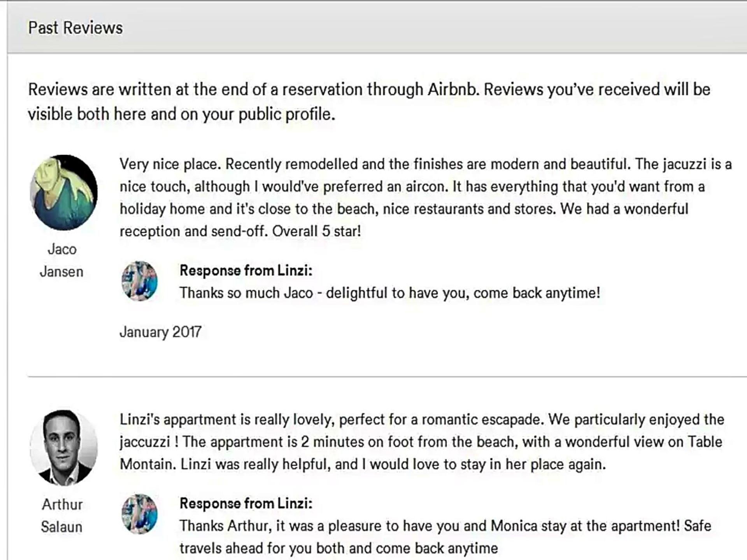Open the Arthur Salaun name link

click(x=62, y=516)
